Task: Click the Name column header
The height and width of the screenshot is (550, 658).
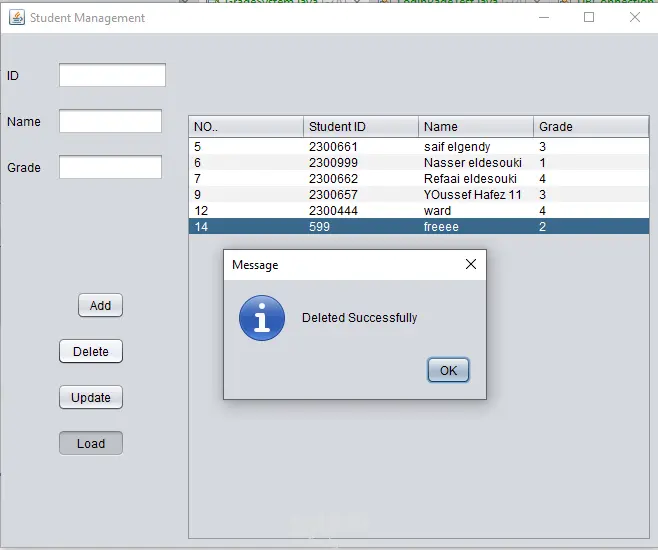Action: [476, 127]
